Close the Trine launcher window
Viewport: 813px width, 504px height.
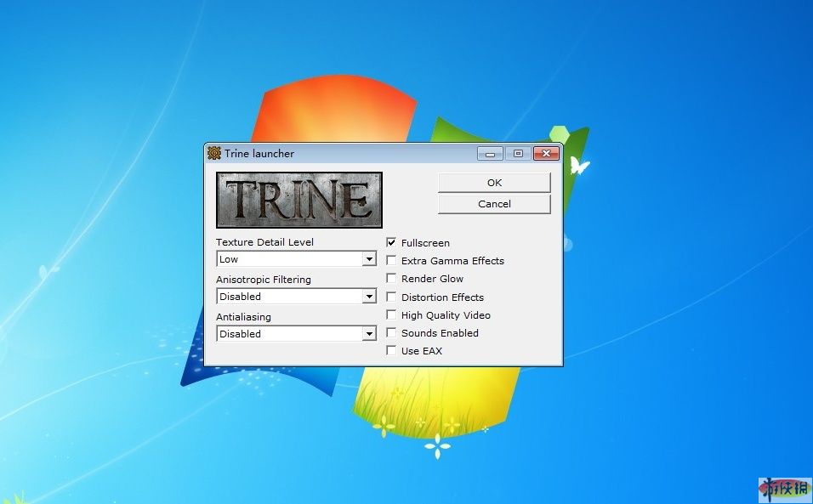coord(545,154)
